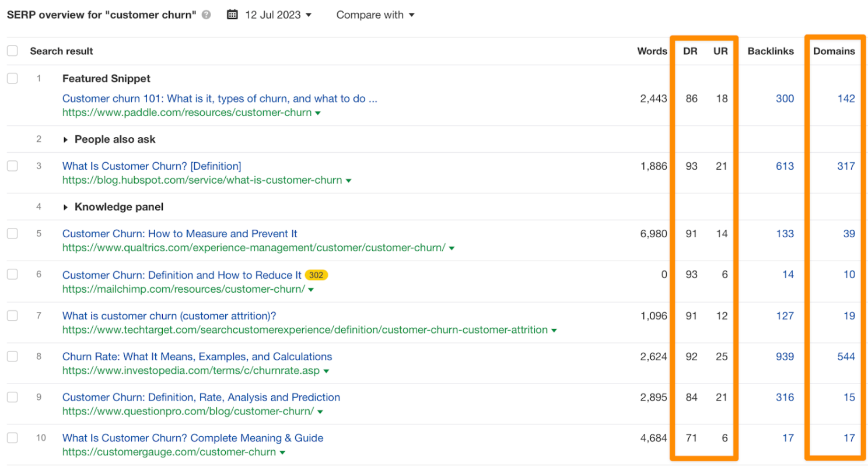Click the 302 redirect badge on Mailchimp result
This screenshot has width=868, height=467.
(316, 275)
